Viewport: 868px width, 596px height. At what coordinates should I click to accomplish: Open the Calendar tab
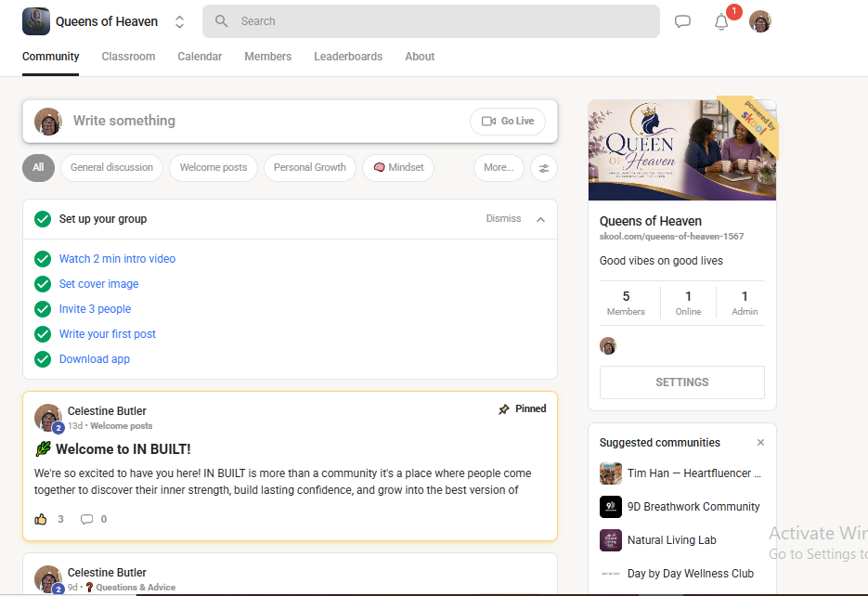pos(200,57)
